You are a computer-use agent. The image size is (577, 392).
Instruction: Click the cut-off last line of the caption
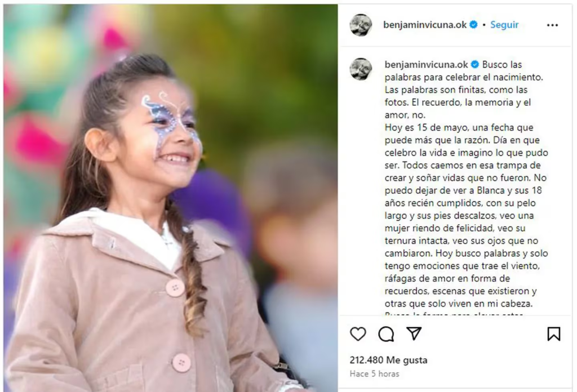tap(454, 314)
